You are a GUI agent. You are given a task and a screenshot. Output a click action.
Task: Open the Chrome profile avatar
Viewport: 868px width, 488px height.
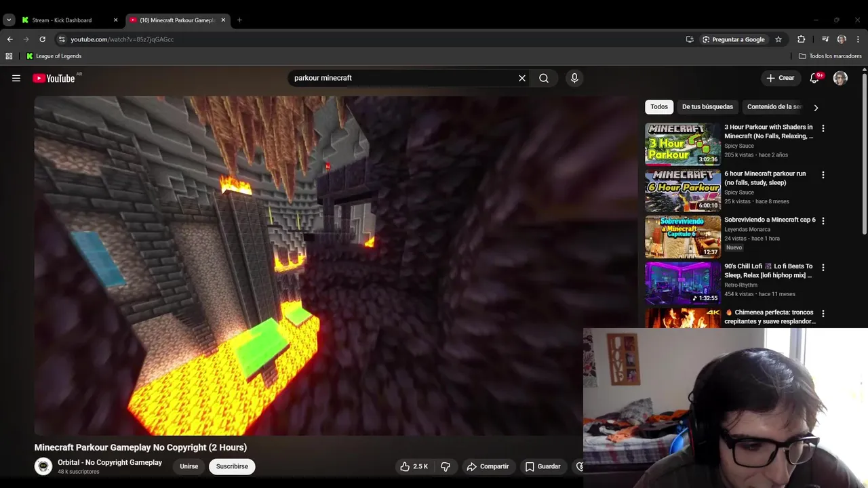pos(842,39)
